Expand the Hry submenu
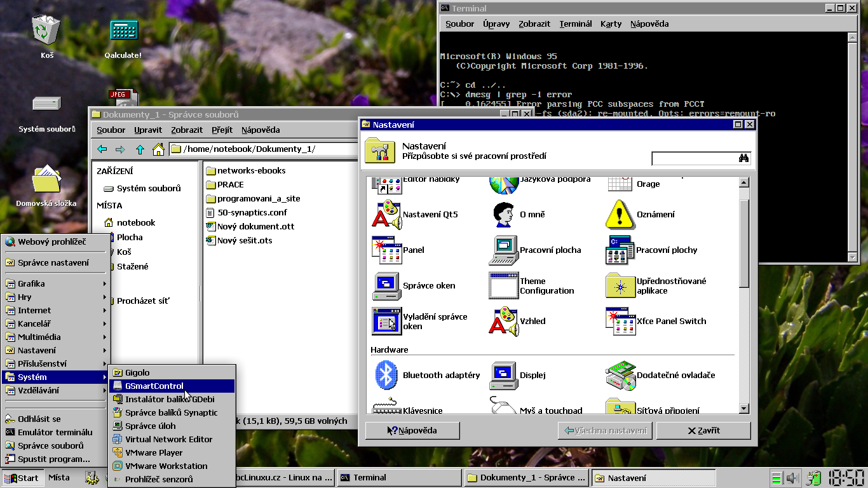This screenshot has height=488, width=868. [x=55, y=297]
